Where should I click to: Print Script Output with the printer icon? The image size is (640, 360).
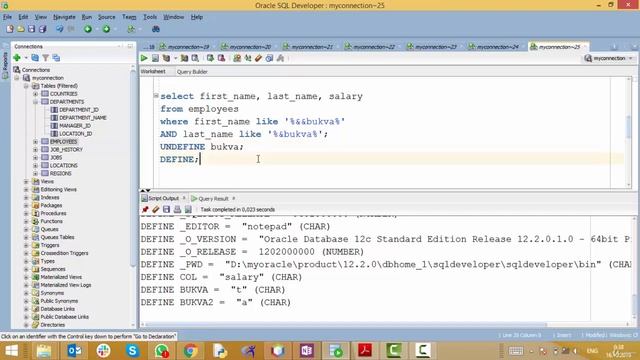pos(177,209)
